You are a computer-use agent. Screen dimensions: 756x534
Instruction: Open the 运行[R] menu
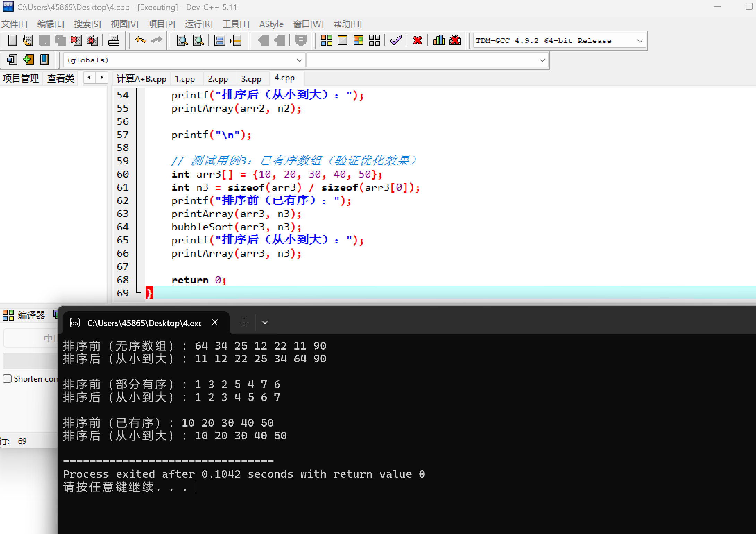(x=198, y=24)
